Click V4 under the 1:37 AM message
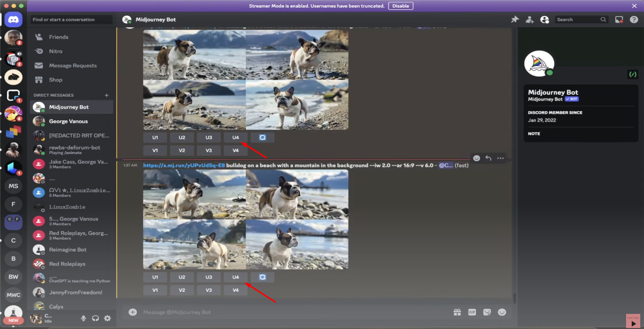Viewport: 644px width, 329px height. coord(235,290)
